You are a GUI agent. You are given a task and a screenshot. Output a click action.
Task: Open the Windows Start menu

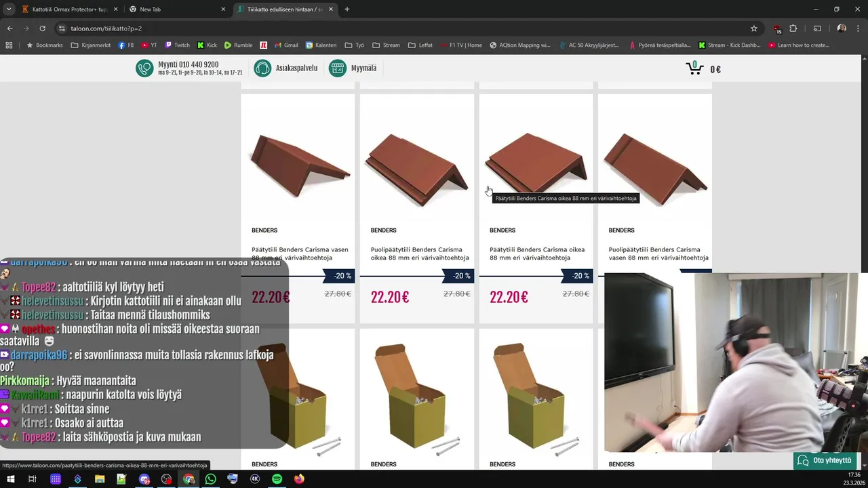[x=10, y=479]
